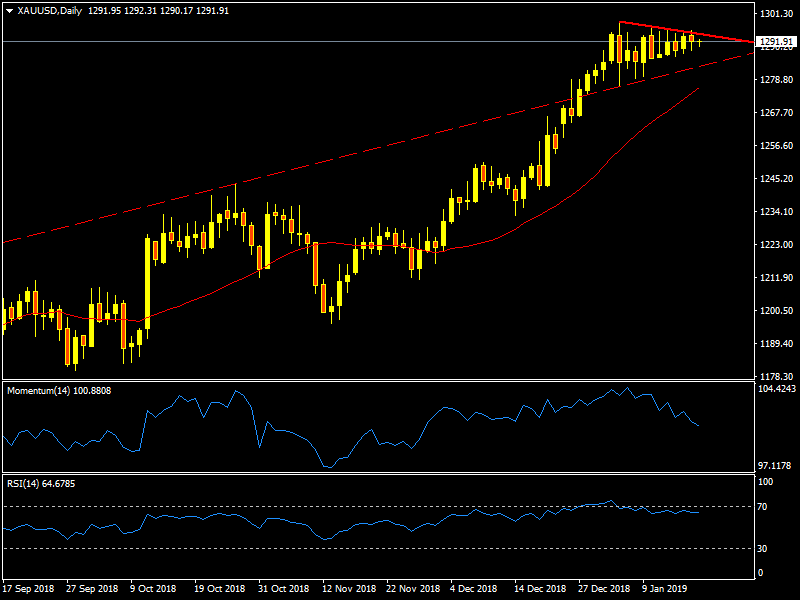Select the 17 Sep 2018 date label
This screenshot has width=800, height=600.
pos(31,590)
